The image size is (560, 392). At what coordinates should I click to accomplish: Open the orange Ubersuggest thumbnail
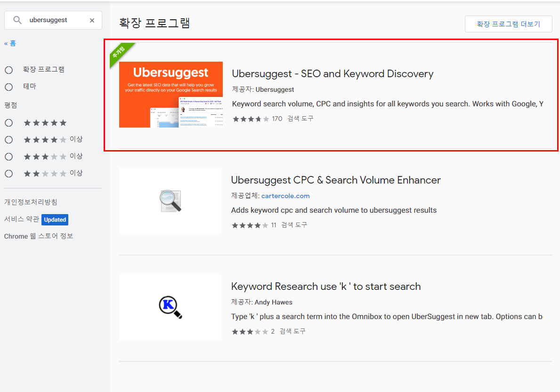[170, 95]
